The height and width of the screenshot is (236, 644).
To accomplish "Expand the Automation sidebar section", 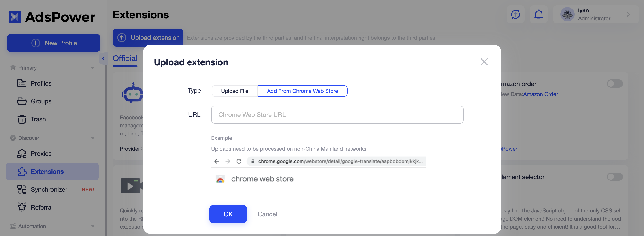I will coord(92,226).
